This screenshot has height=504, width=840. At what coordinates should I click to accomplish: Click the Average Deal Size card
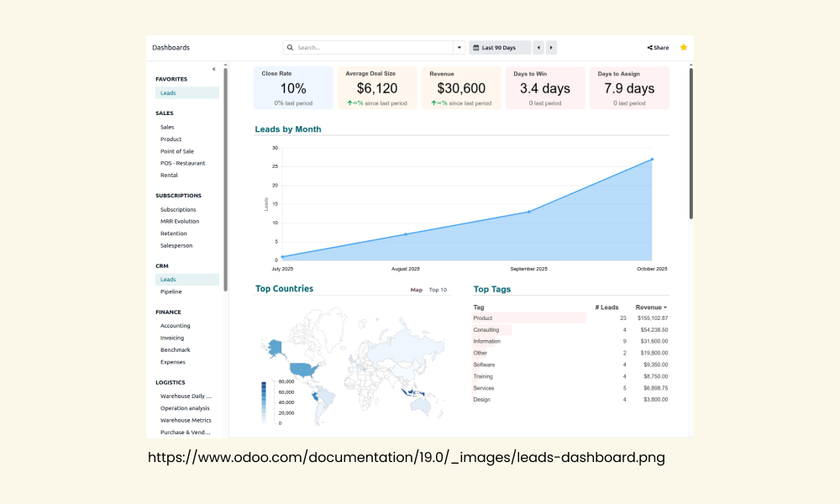point(377,88)
